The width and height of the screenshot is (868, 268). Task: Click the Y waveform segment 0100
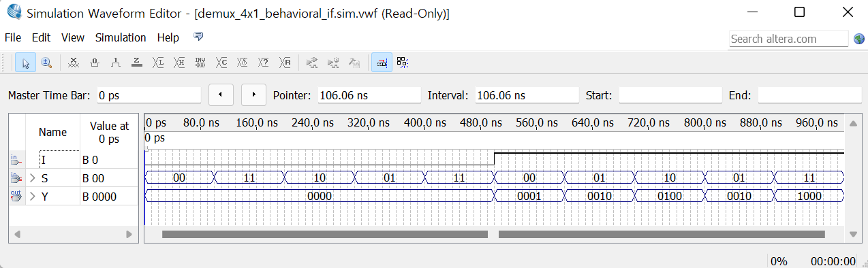[x=669, y=196]
